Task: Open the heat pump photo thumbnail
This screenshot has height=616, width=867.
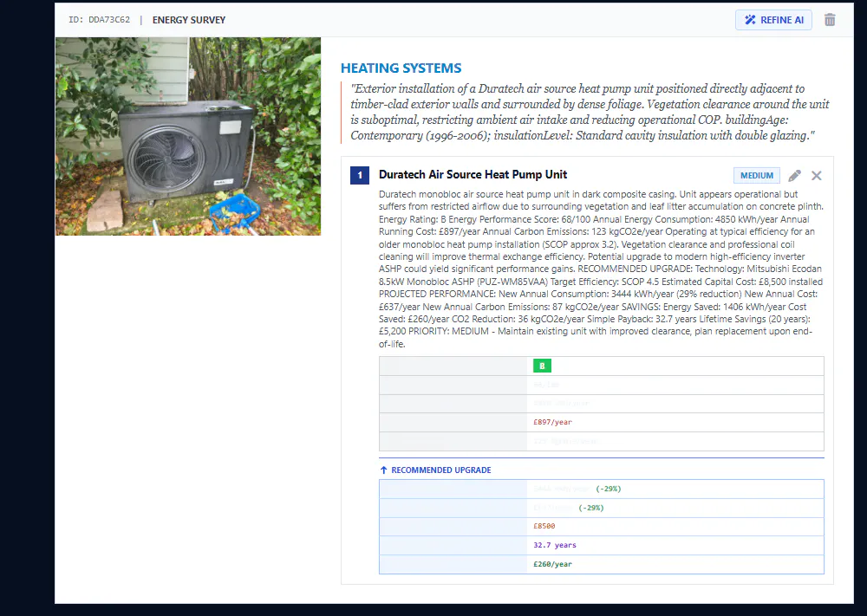Action: 188,137
